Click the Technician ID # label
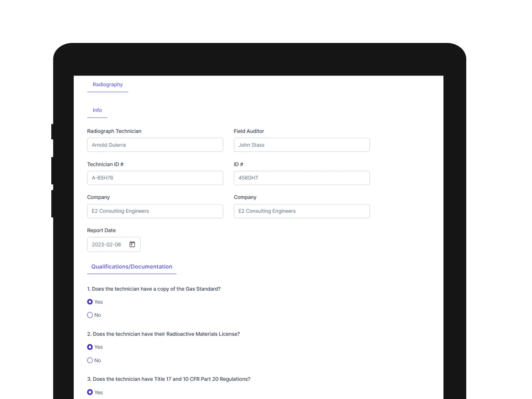The width and height of the screenshot is (532, 399). pos(105,164)
